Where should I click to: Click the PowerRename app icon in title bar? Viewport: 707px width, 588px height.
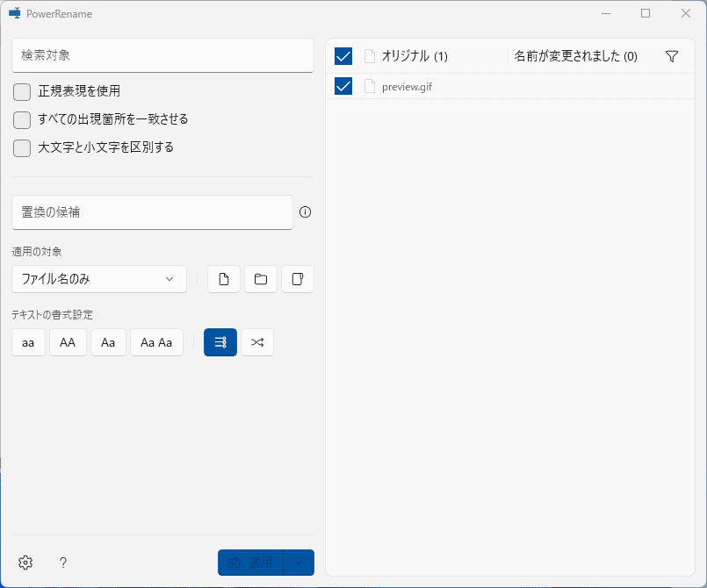pyautogui.click(x=15, y=13)
